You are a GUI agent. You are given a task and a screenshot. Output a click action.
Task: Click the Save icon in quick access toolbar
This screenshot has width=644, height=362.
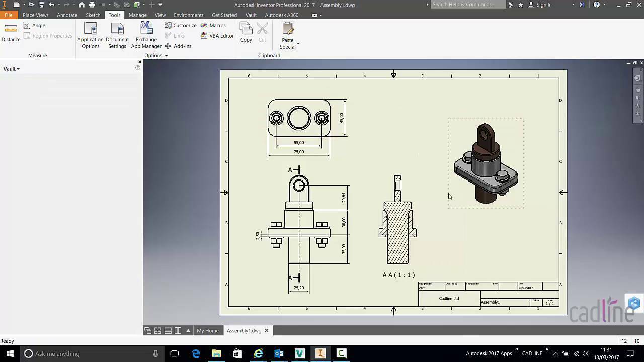click(x=42, y=5)
